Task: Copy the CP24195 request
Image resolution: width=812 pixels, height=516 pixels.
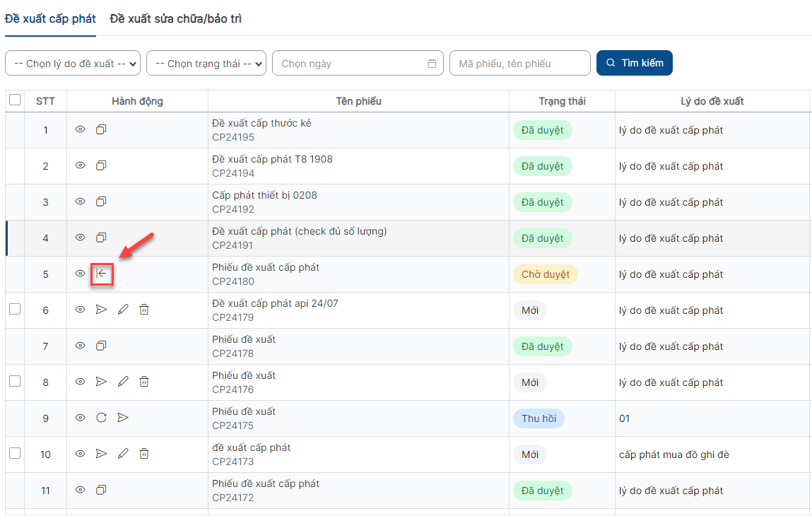Action: tap(102, 129)
